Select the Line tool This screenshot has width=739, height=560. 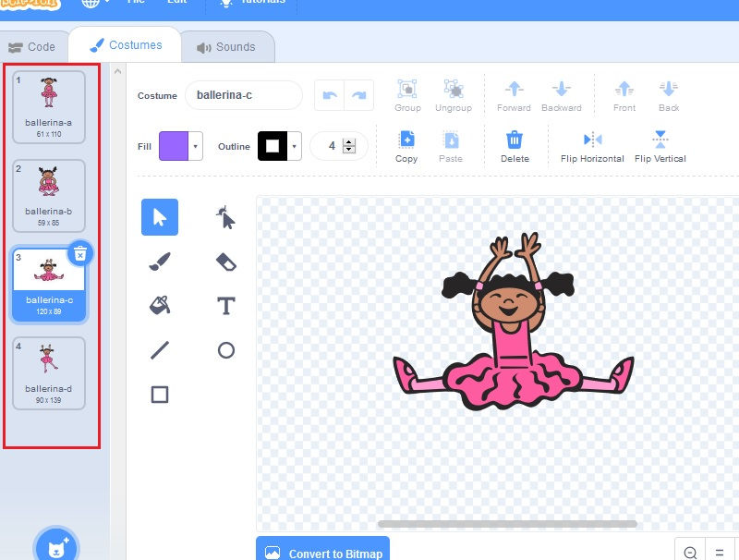160,350
